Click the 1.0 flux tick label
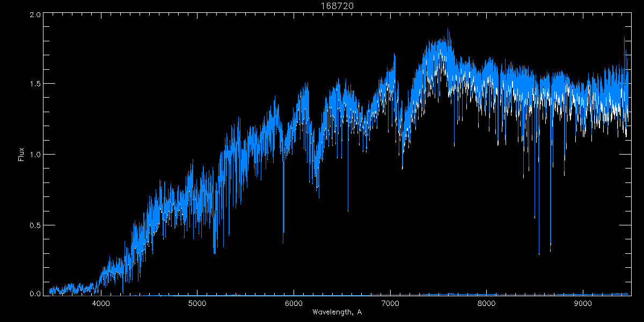 point(34,155)
